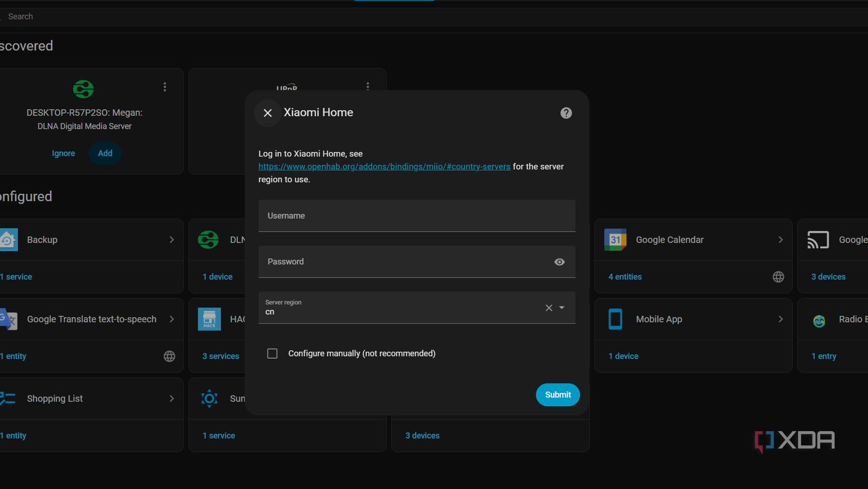Open the Google Cast icon
Viewport: 868px width, 489px height.
tap(818, 240)
